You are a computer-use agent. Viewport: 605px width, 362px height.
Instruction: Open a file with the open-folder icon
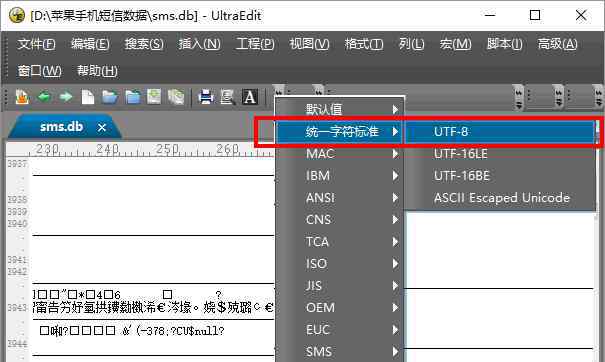pos(110,97)
